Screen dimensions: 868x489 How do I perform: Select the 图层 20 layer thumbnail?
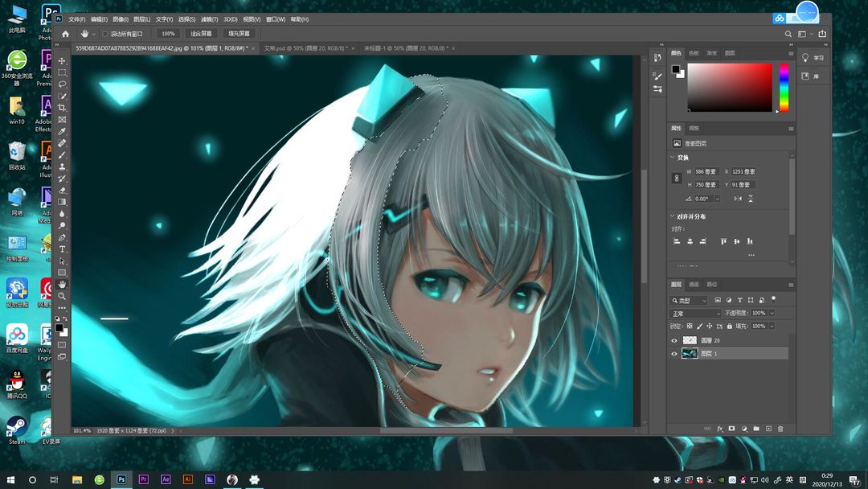690,340
